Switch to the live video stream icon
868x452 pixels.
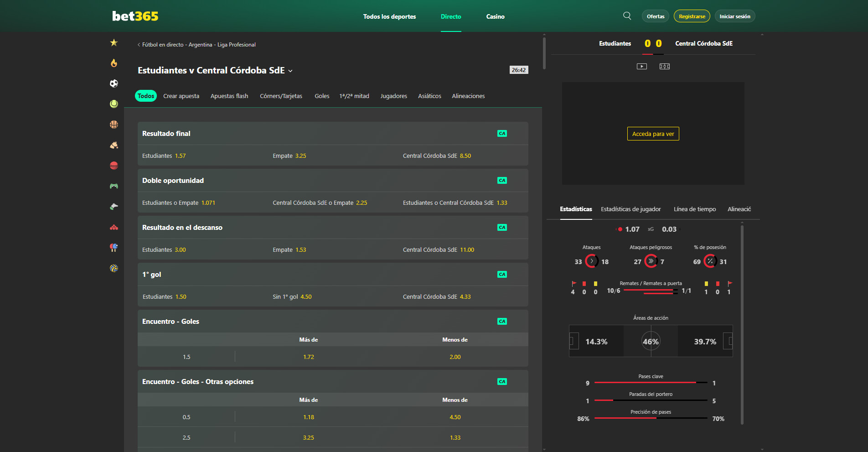coord(642,67)
